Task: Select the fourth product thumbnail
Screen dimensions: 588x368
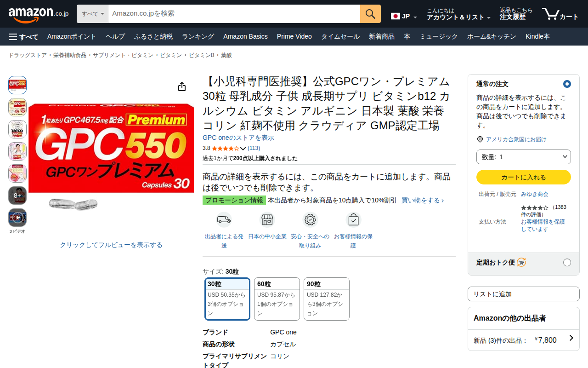Action: [17, 151]
